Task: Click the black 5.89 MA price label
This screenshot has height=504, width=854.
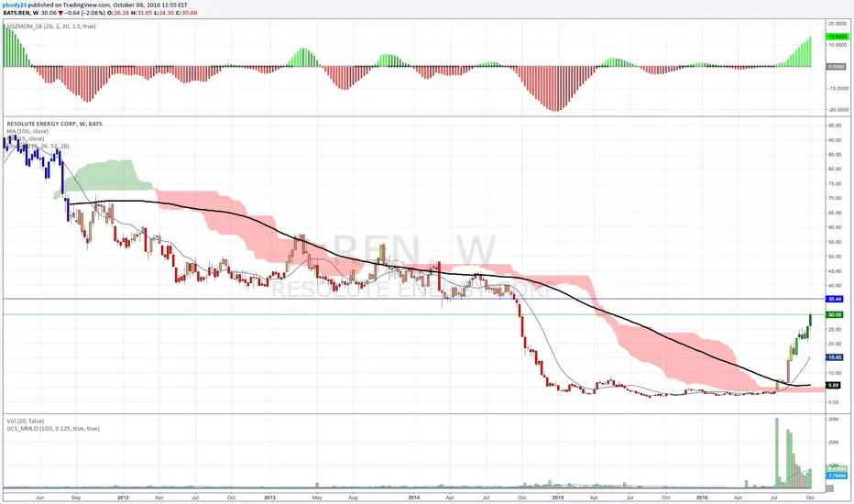Action: click(x=833, y=385)
